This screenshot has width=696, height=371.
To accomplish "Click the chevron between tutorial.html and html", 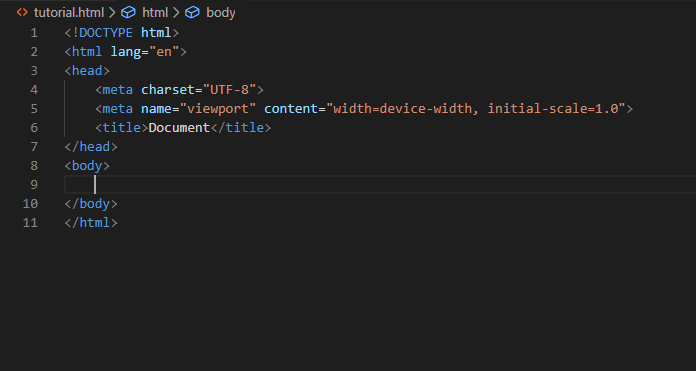I will 112,12.
